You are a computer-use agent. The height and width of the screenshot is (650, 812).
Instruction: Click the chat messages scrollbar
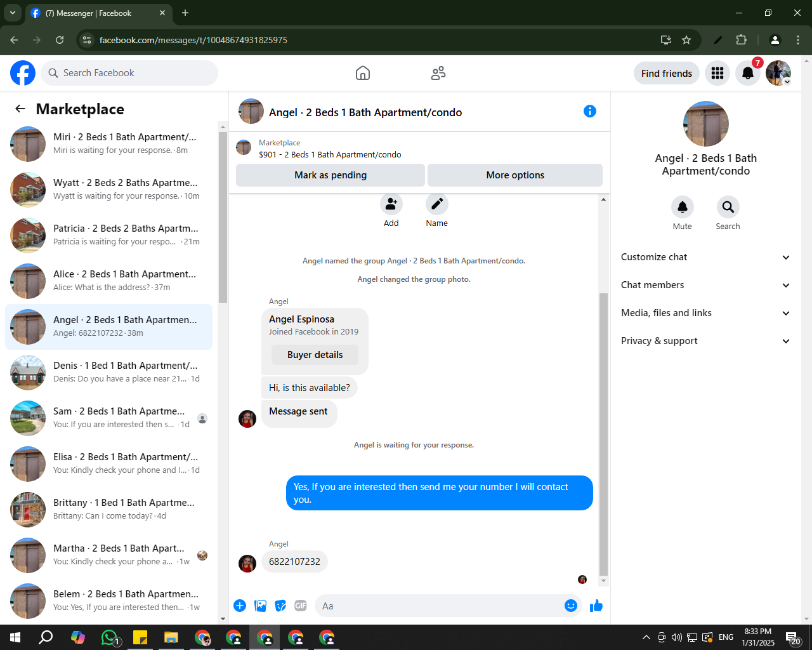[x=603, y=434]
